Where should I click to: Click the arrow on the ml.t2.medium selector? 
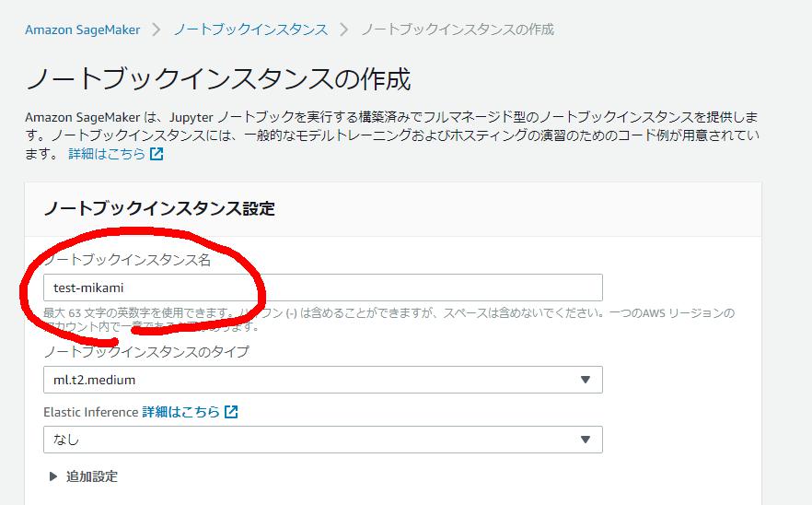[586, 380]
